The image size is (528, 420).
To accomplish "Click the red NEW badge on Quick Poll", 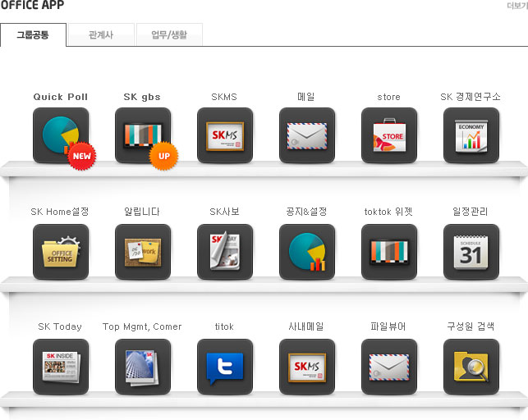I will 82,156.
